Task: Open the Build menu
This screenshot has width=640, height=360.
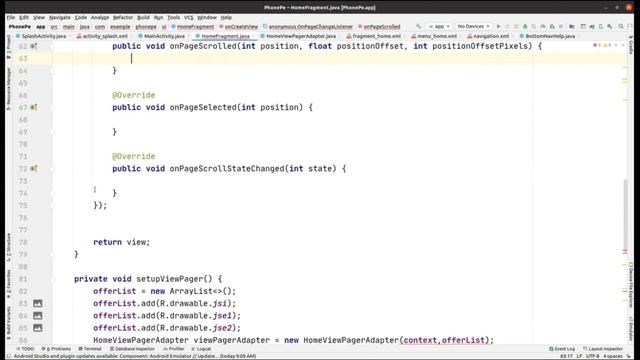Action: tap(143, 18)
